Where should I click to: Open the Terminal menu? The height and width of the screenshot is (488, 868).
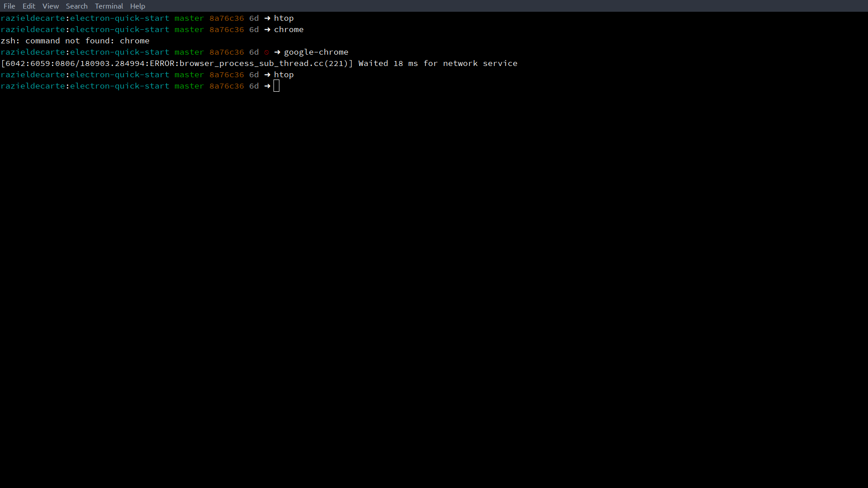coord(109,6)
